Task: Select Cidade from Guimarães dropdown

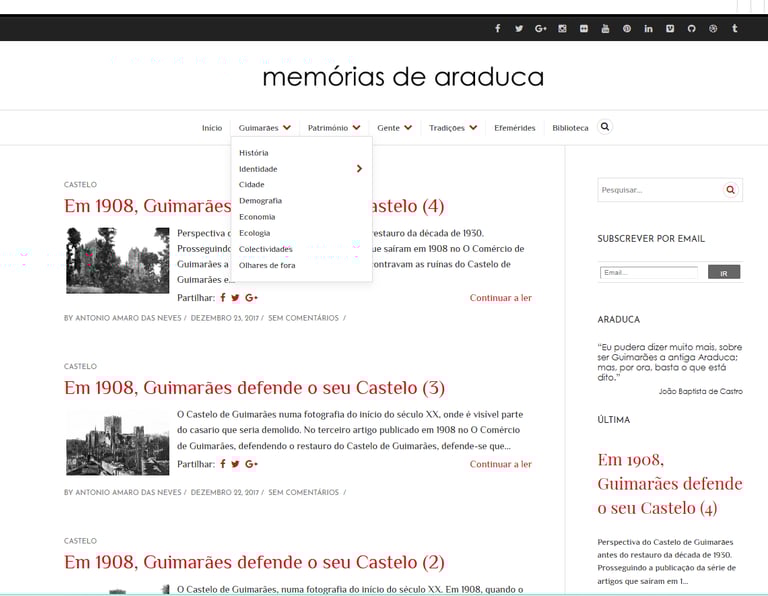Action: (x=252, y=185)
